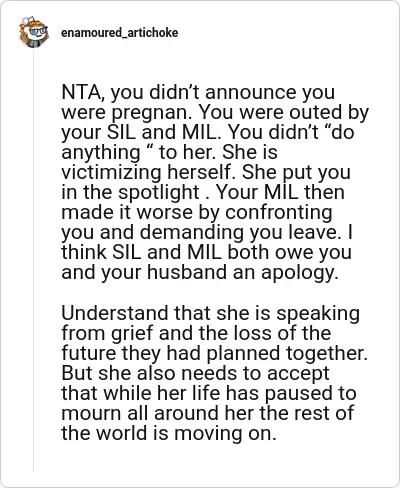The height and width of the screenshot is (488, 400).
Task: Click the line "future they had planned together."
Action: pos(214,353)
